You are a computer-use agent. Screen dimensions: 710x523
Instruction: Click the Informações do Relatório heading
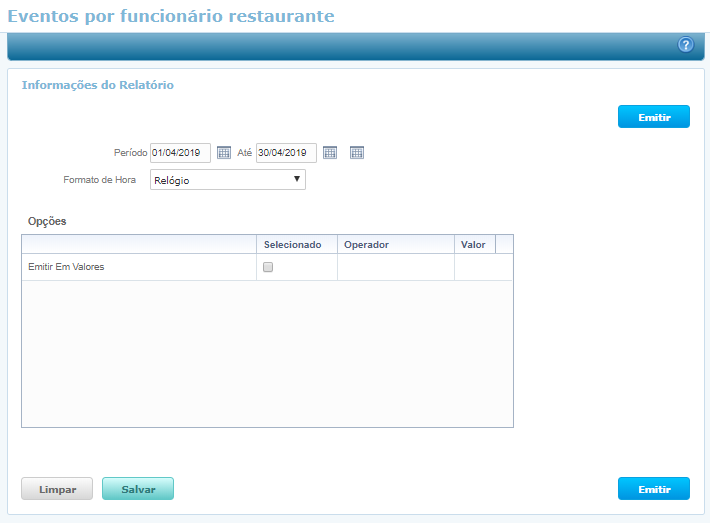[x=98, y=85]
